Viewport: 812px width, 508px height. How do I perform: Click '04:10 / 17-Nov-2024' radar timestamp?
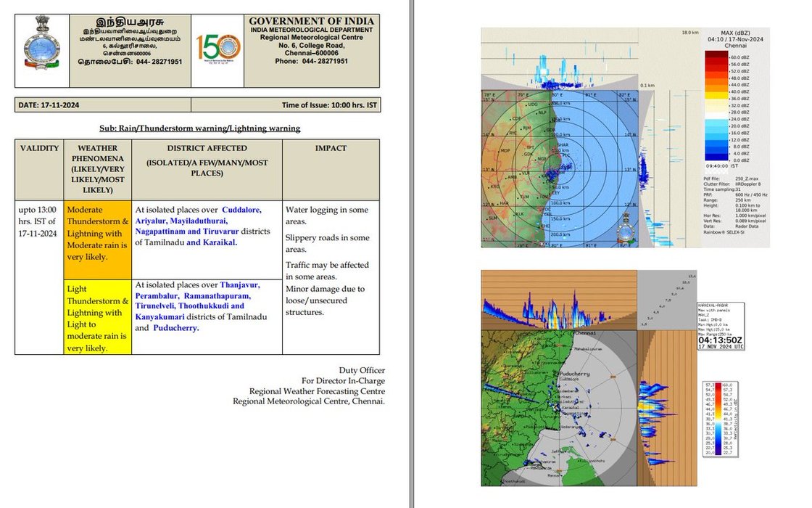tap(735, 39)
